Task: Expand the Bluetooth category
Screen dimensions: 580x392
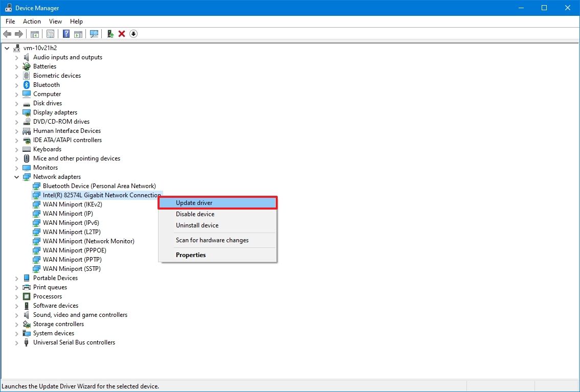Action: point(16,85)
